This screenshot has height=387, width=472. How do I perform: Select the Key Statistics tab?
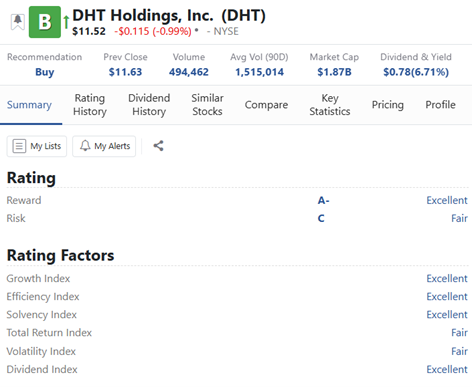330,105
